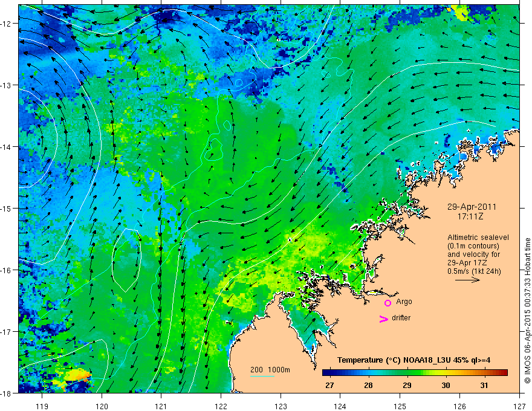Click the temperature color bar at 31
The width and height of the screenshot is (532, 411).
pos(484,372)
